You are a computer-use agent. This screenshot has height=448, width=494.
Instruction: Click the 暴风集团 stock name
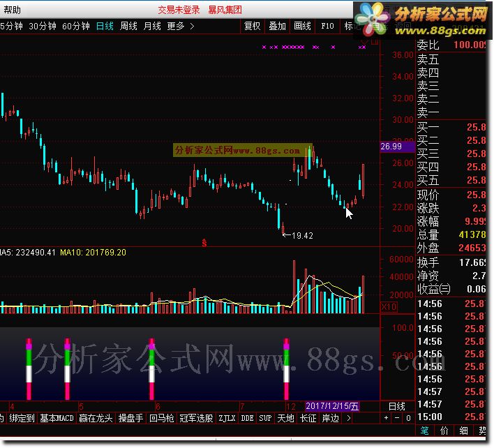click(225, 10)
